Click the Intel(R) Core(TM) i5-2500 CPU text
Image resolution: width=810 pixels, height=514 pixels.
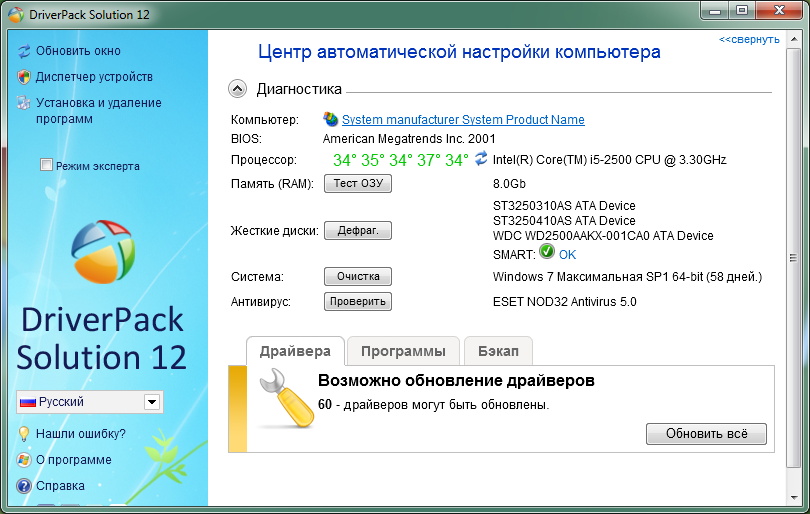coord(610,160)
